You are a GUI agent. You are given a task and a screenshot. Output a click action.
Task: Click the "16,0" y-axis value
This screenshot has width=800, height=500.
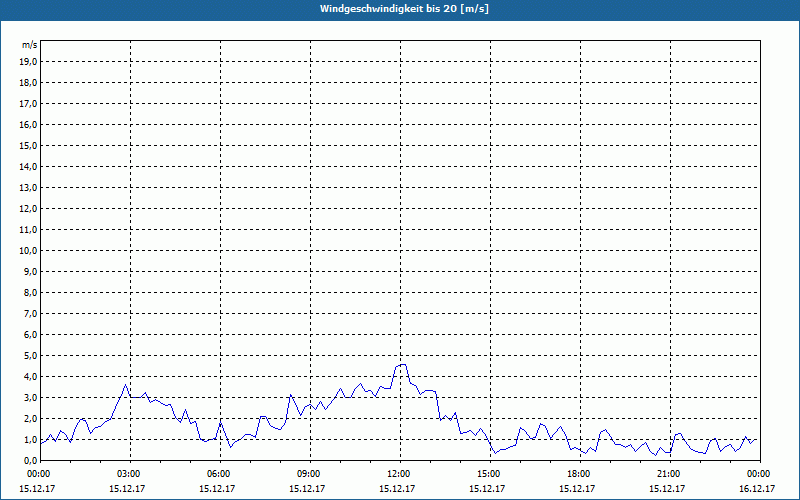click(x=28, y=124)
